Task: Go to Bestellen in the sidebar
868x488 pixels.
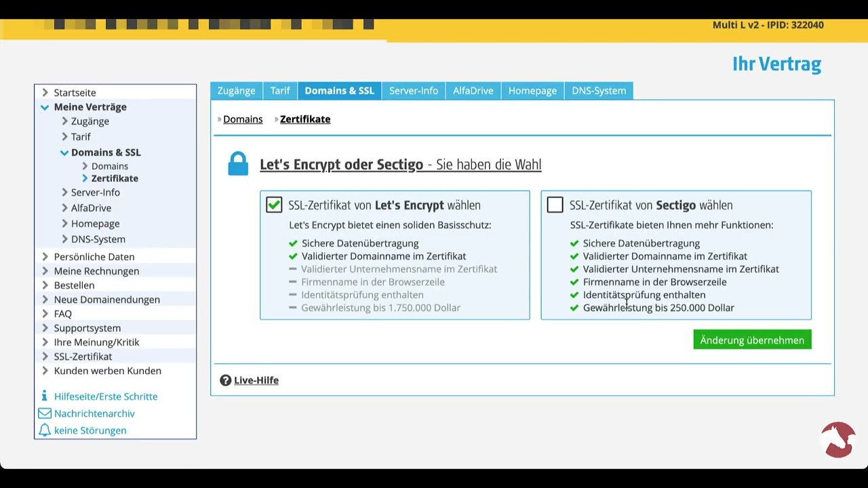Action: [74, 285]
